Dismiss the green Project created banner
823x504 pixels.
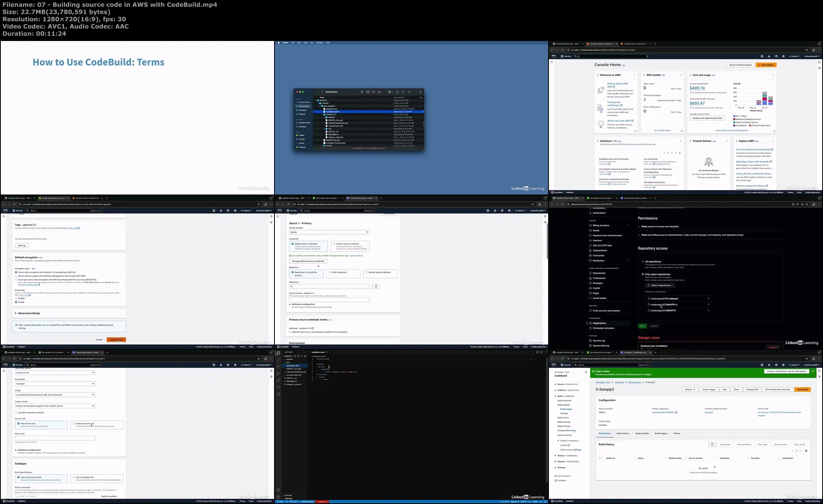pos(813,371)
